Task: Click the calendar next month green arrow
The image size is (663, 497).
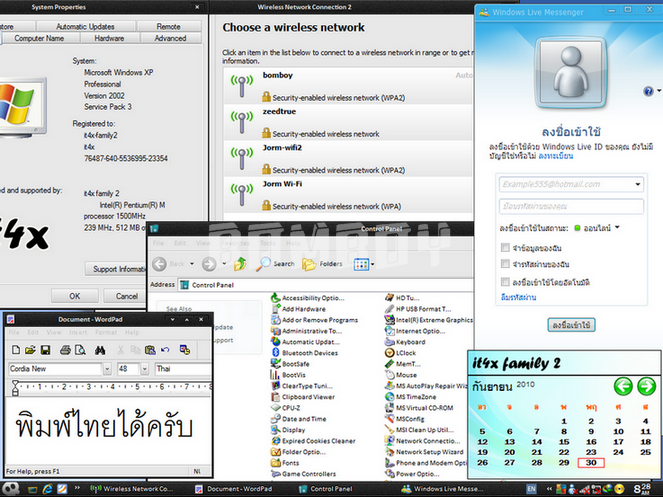Action: pos(646,386)
